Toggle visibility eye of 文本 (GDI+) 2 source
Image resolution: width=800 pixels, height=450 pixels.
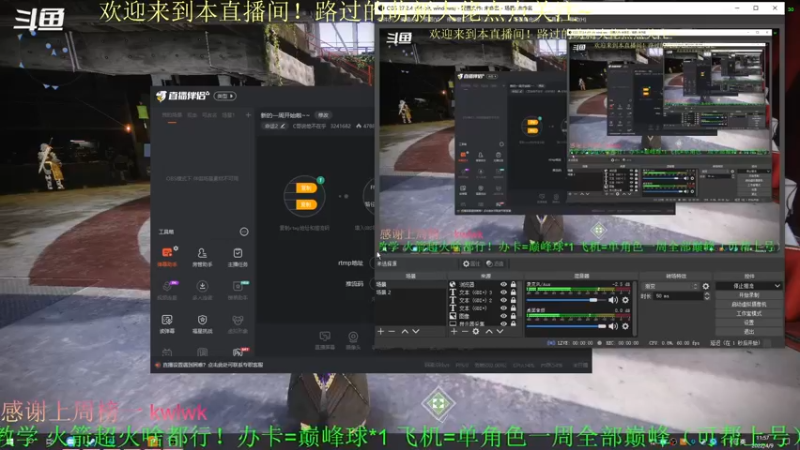click(504, 301)
